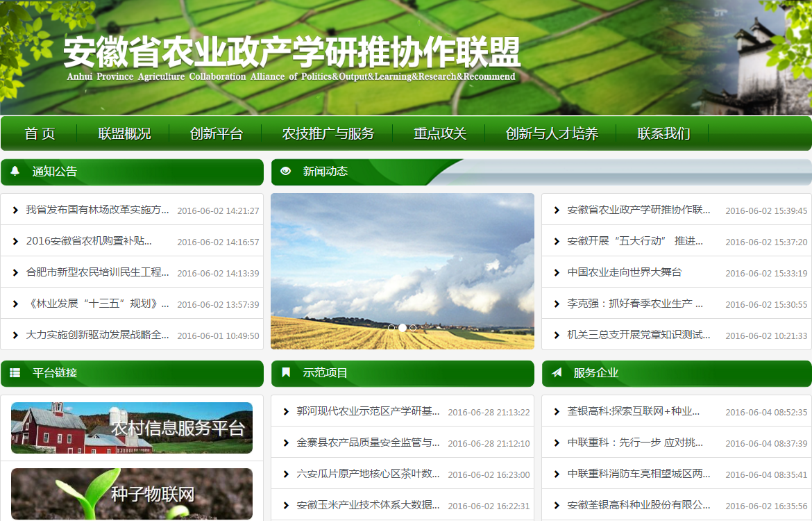The height and width of the screenshot is (521, 812).
Task: Select the middle carousel indicator dot
Action: pyautogui.click(x=403, y=327)
